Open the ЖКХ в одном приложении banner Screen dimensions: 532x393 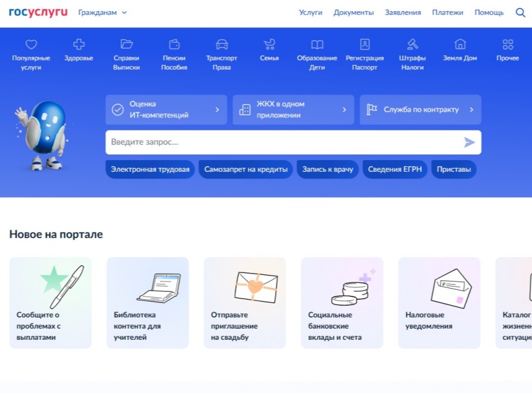[x=293, y=109]
